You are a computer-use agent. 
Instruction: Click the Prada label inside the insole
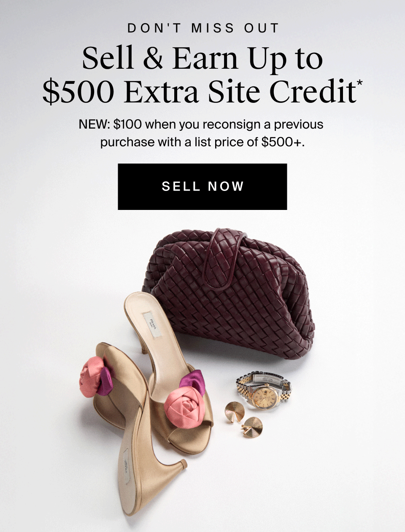[152, 325]
